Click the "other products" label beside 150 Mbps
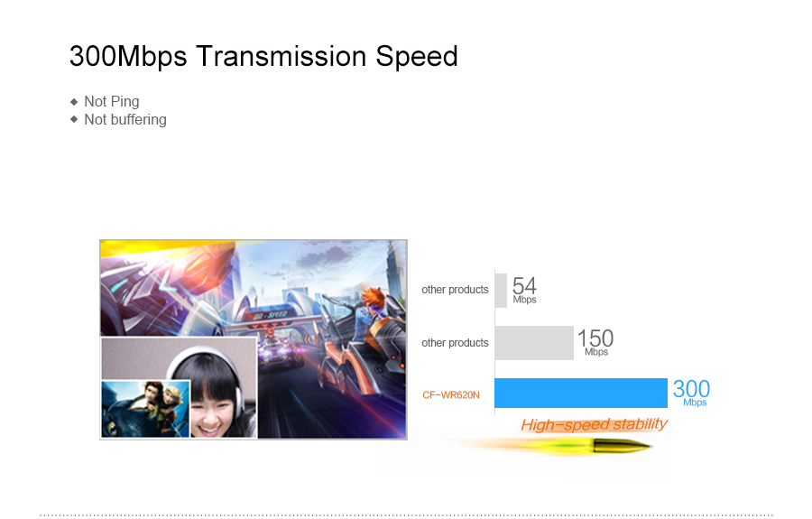The height and width of the screenshot is (519, 812). coord(455,343)
